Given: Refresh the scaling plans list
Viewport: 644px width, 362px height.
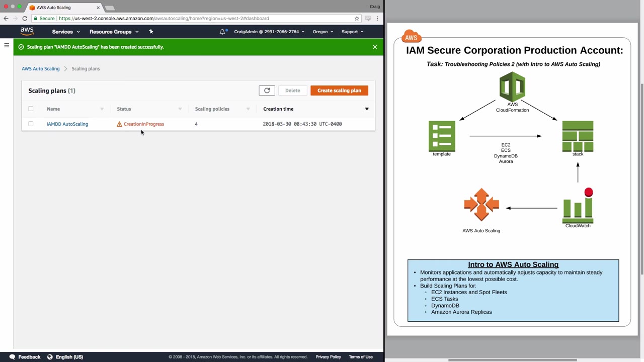Looking at the screenshot, I should pyautogui.click(x=267, y=90).
